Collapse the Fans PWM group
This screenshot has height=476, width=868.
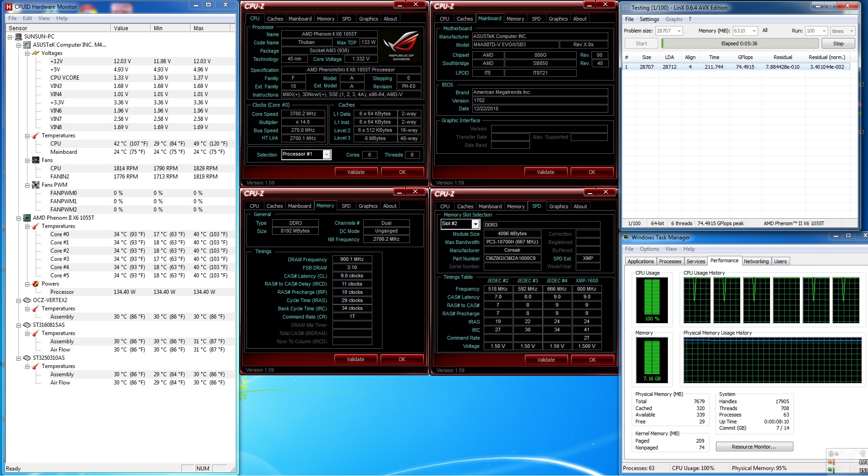(27, 185)
